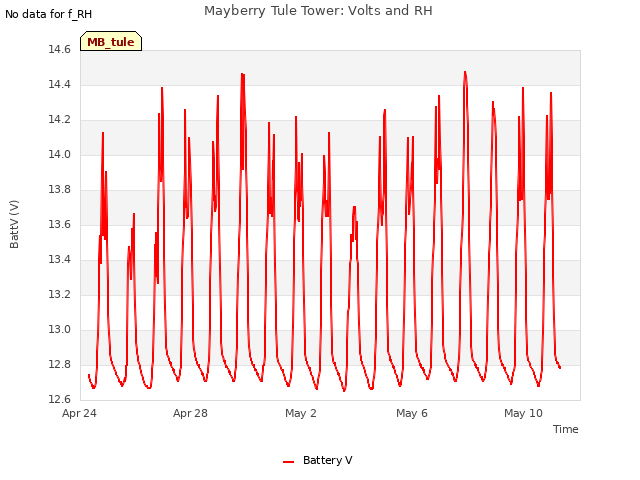Click the Apr 28 x-axis tick label
Viewport: 640px width, 480px height.
click(190, 413)
